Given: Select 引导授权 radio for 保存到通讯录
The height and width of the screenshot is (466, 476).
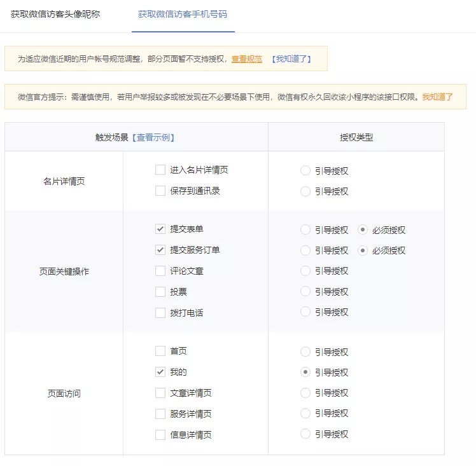Looking at the screenshot, I should click(305, 191).
